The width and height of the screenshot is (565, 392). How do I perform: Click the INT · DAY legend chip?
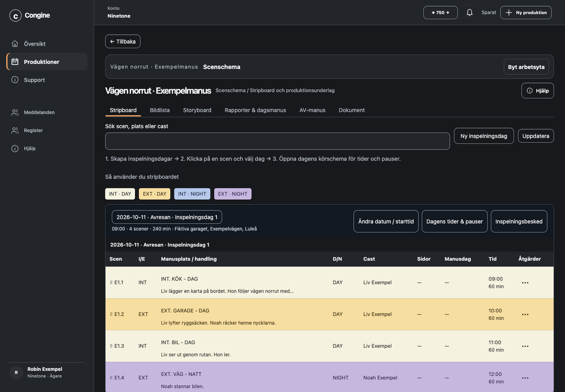[120, 194]
